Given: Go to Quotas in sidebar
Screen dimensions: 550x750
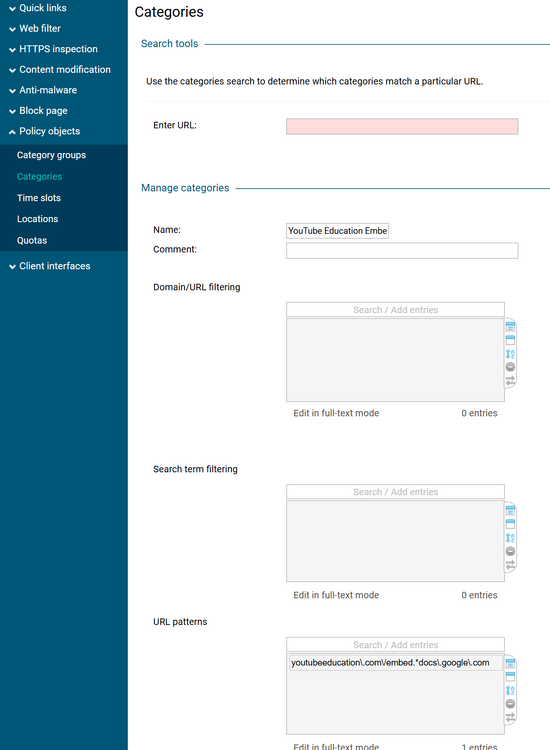Looking at the screenshot, I should click(32, 240).
